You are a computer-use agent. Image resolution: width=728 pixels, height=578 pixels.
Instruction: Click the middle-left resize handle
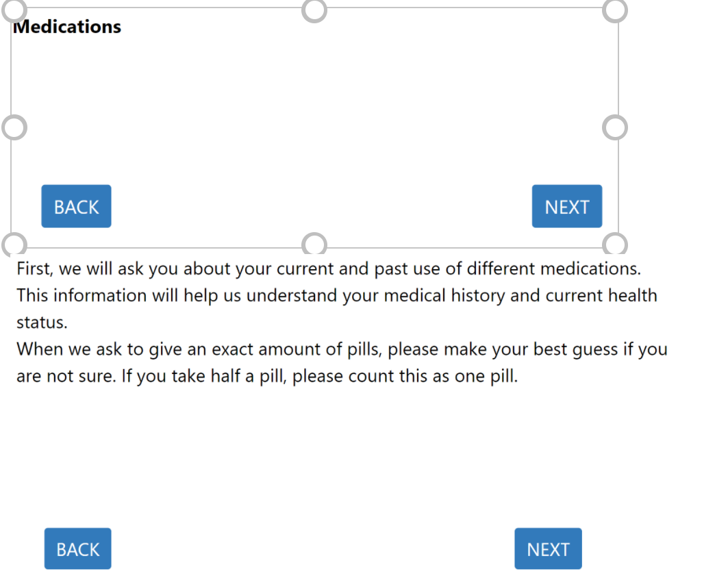[x=14, y=127]
